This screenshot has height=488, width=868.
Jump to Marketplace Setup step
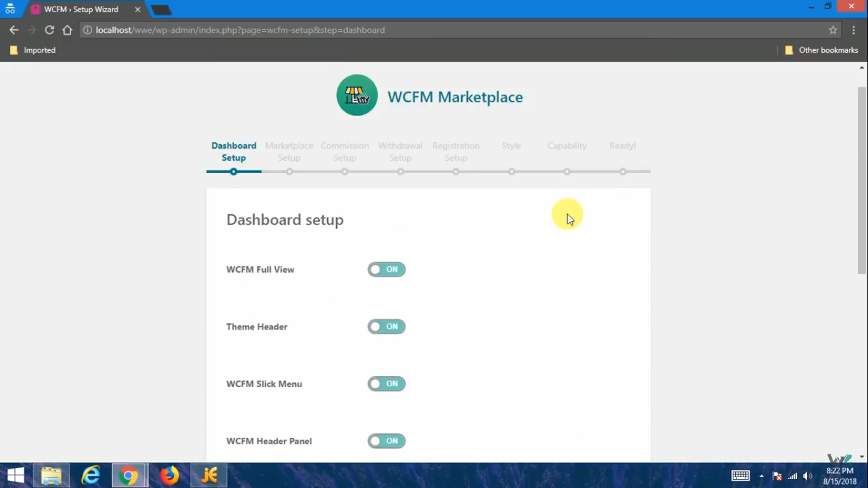pyautogui.click(x=289, y=152)
